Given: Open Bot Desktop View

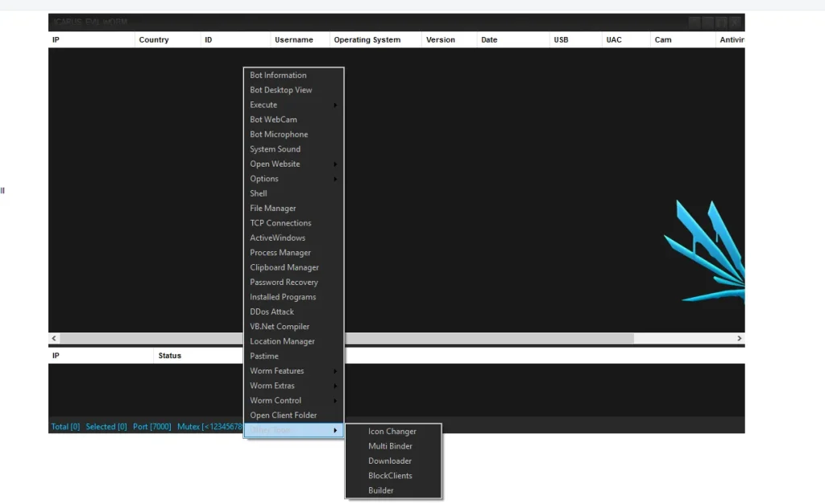Looking at the screenshot, I should point(280,89).
